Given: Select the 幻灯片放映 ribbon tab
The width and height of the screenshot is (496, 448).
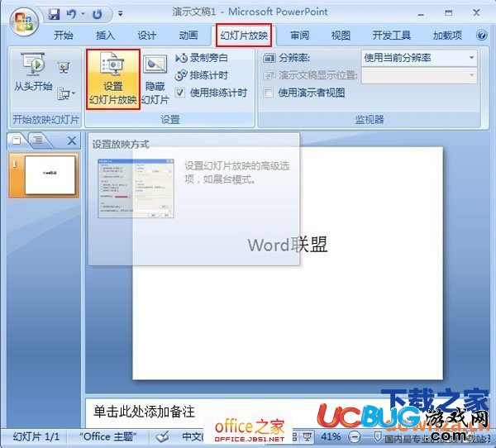Looking at the screenshot, I should click(244, 35).
